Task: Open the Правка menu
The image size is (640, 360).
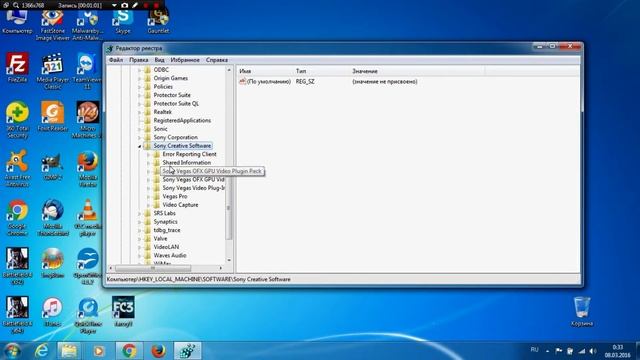Action: [x=138, y=60]
